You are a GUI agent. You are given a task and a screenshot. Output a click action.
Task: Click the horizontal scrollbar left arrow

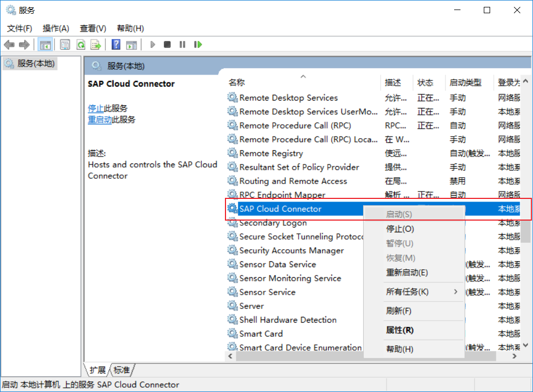pyautogui.click(x=230, y=356)
